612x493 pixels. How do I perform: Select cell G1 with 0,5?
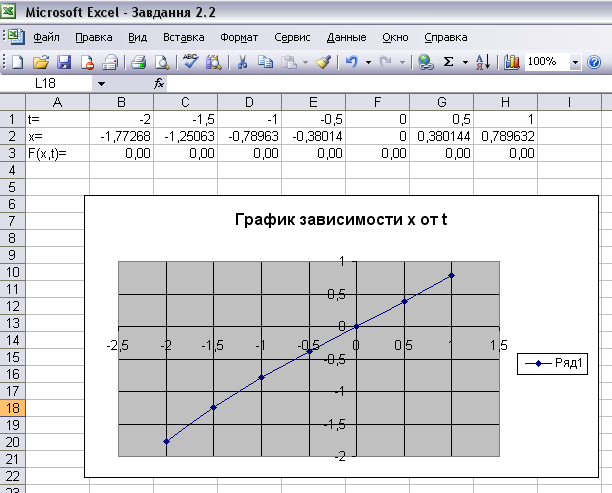coord(441,119)
